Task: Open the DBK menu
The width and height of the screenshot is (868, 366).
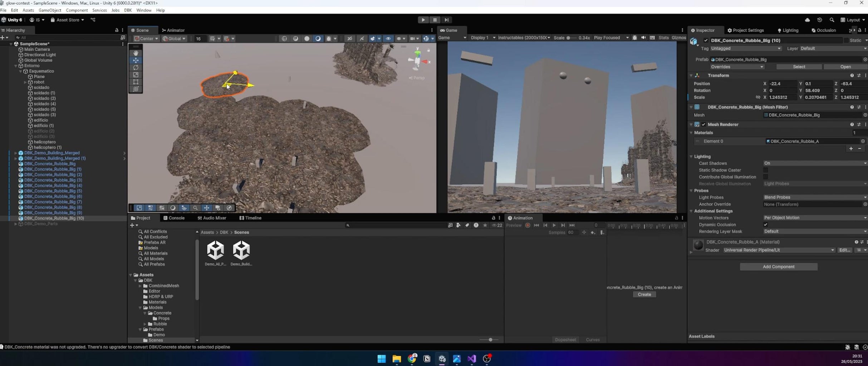Action: (x=128, y=10)
